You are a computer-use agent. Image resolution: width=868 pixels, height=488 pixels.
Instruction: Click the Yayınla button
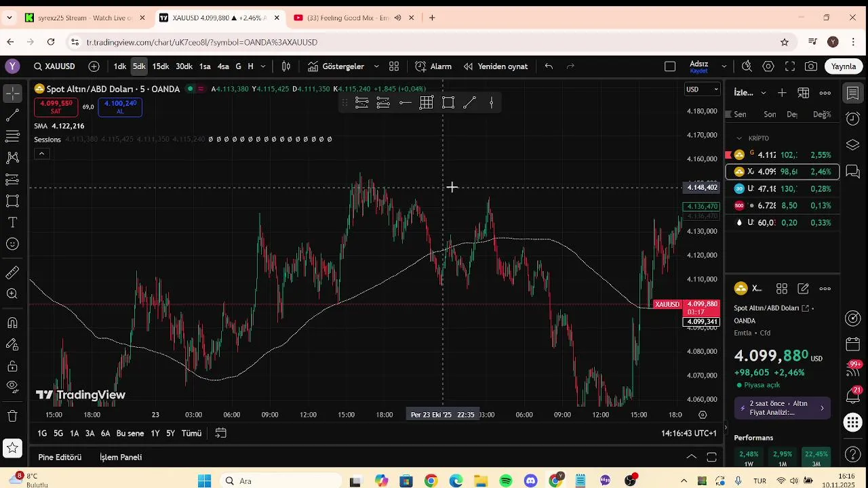coord(844,66)
